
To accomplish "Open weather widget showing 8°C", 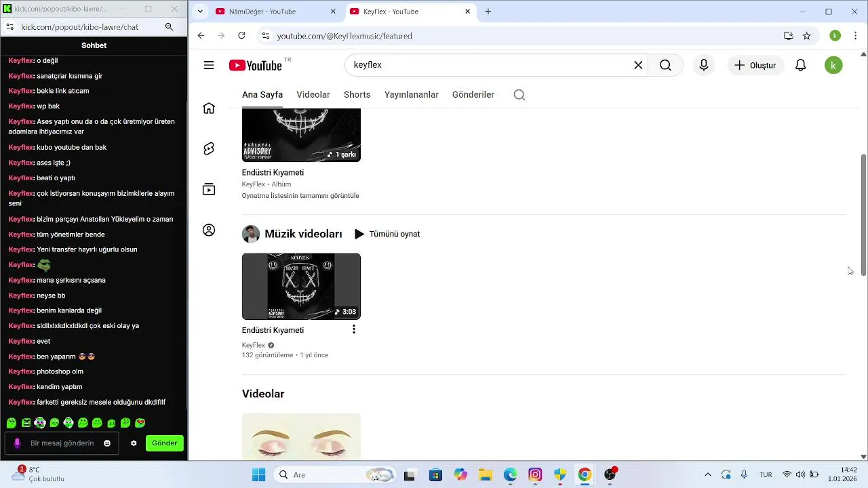I will point(37,474).
